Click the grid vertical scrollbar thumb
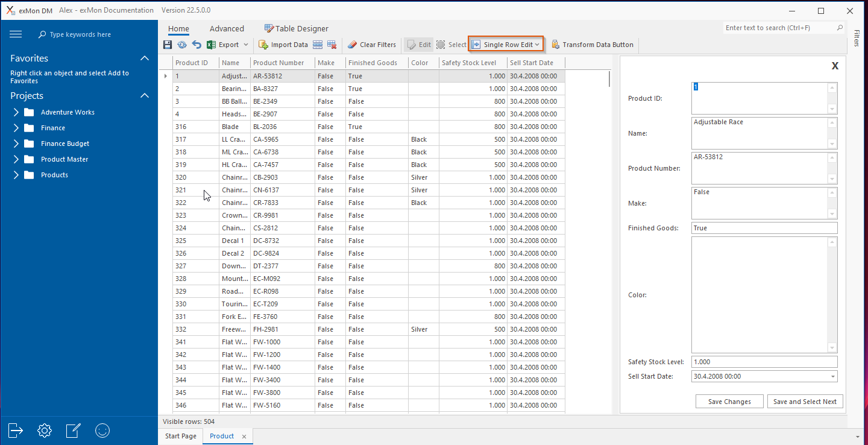868x445 pixels. pos(609,79)
